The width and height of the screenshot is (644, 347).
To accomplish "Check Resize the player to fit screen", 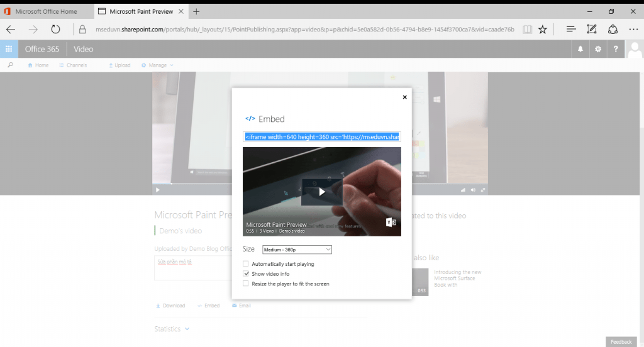I will pyautogui.click(x=246, y=284).
